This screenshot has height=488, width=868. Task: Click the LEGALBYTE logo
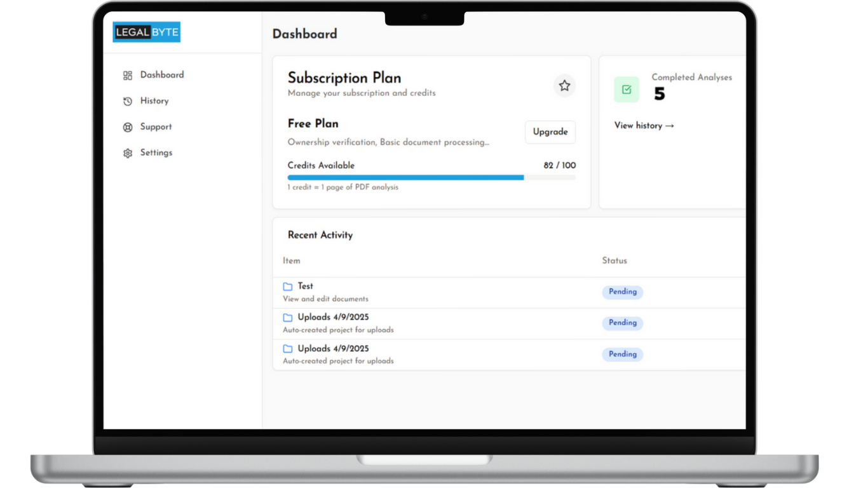146,31
